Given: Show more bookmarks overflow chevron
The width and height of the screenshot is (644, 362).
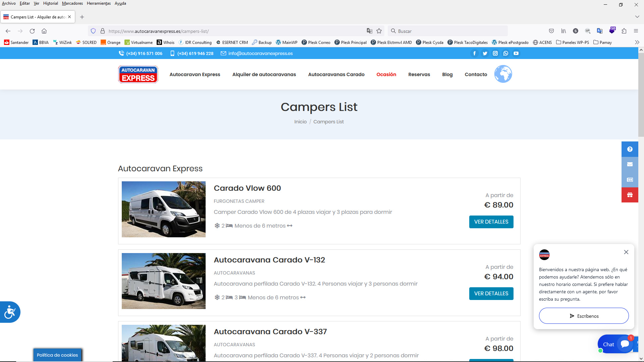Looking at the screenshot, I should pyautogui.click(x=637, y=42).
